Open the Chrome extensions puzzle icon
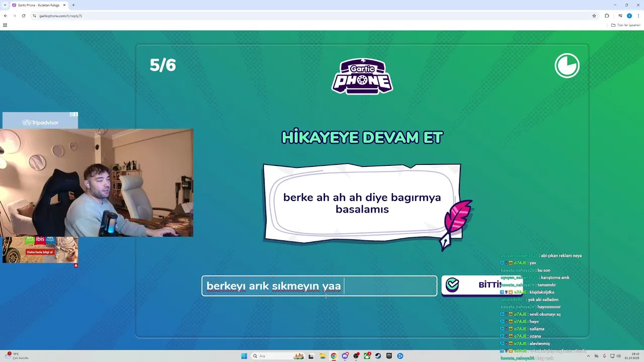Screen dimensions: 644x362 click(607, 16)
